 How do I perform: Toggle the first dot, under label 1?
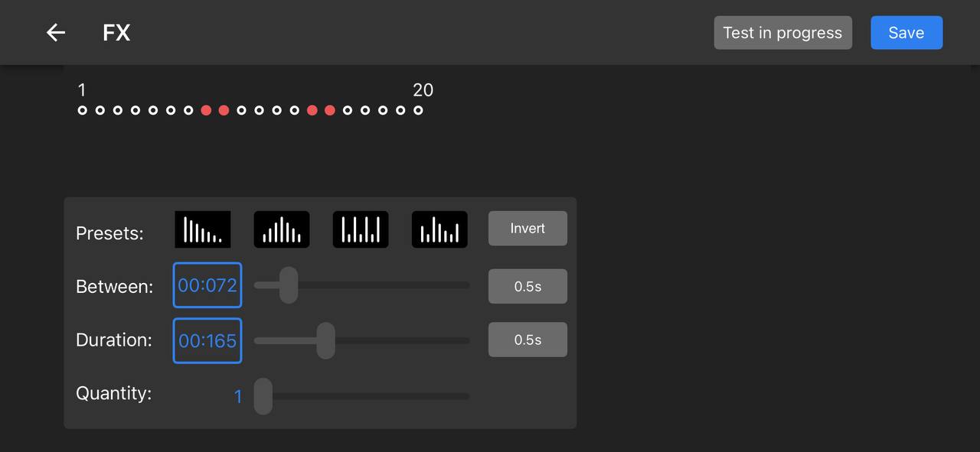tap(83, 110)
